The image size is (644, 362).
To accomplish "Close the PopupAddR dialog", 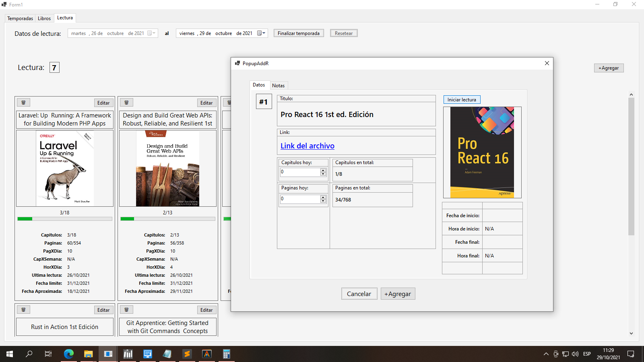I will (547, 63).
